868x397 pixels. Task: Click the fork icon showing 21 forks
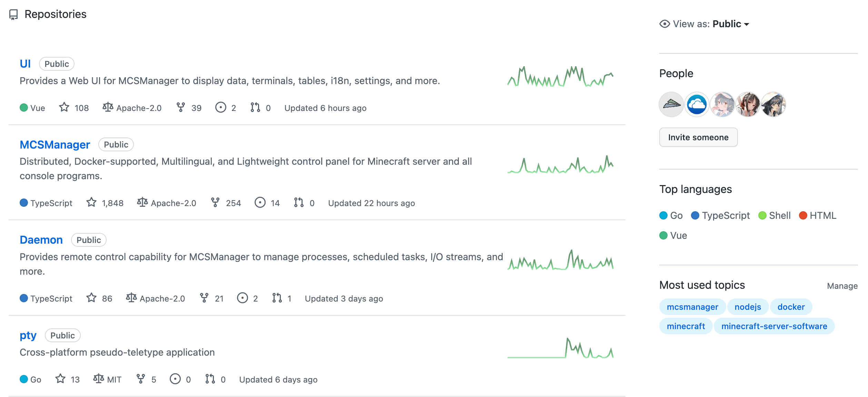pos(204,298)
